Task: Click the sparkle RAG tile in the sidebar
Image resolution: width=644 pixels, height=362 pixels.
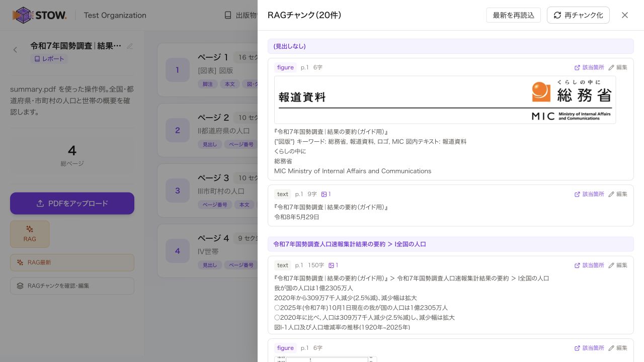Action: click(x=30, y=234)
